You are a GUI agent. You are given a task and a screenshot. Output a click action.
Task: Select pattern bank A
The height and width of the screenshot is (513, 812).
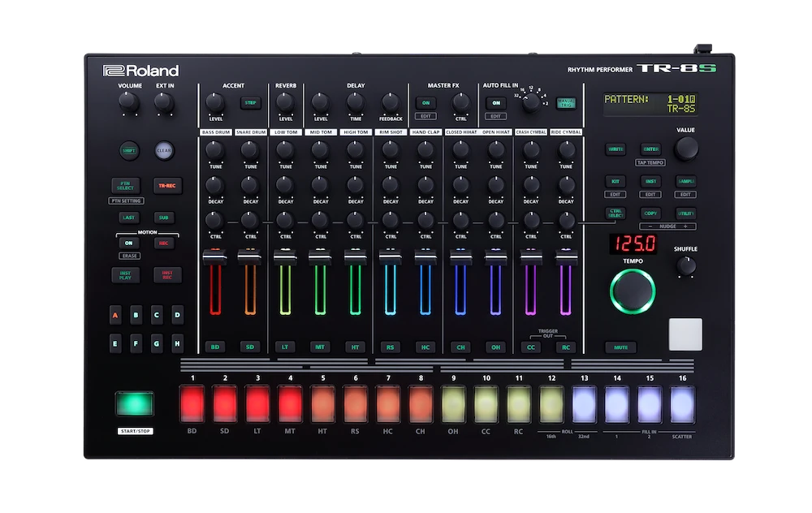[x=114, y=313]
